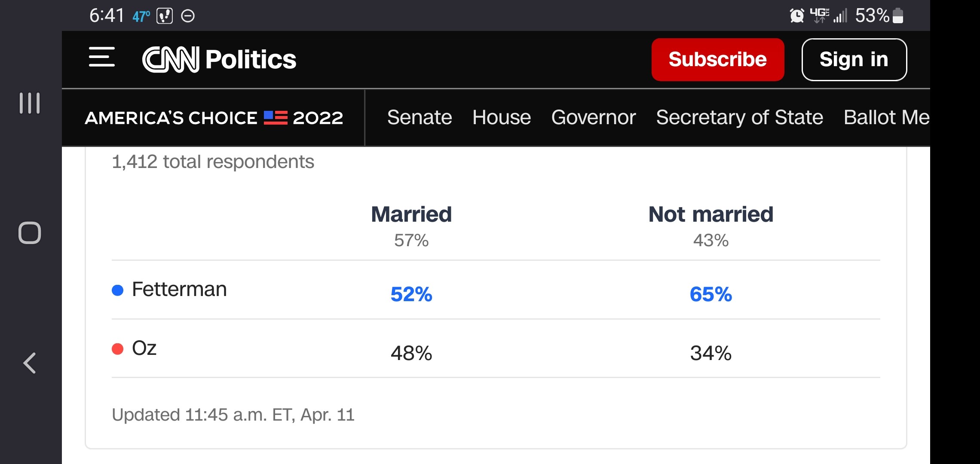The height and width of the screenshot is (464, 980).
Task: Tap the alarm clock status icon
Action: (796, 16)
